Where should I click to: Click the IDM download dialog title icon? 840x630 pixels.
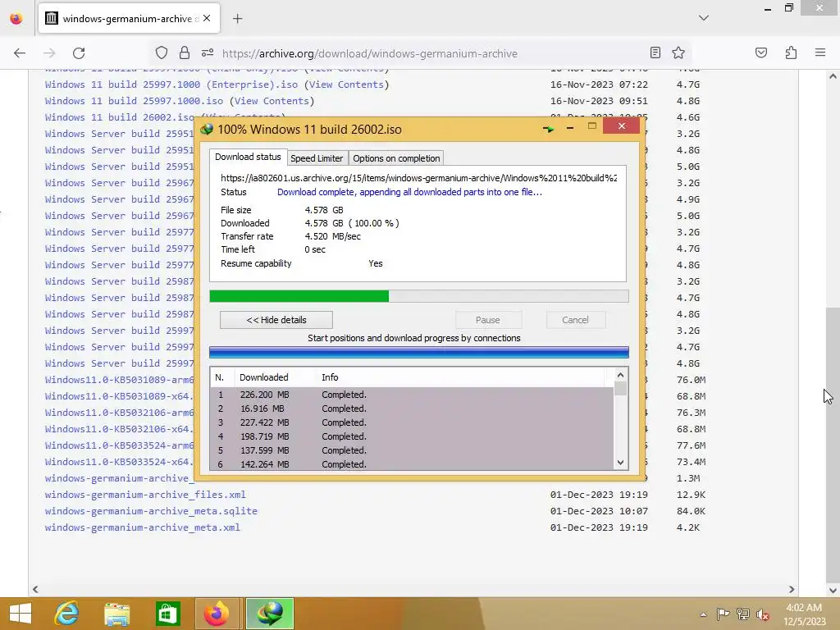tap(206, 129)
